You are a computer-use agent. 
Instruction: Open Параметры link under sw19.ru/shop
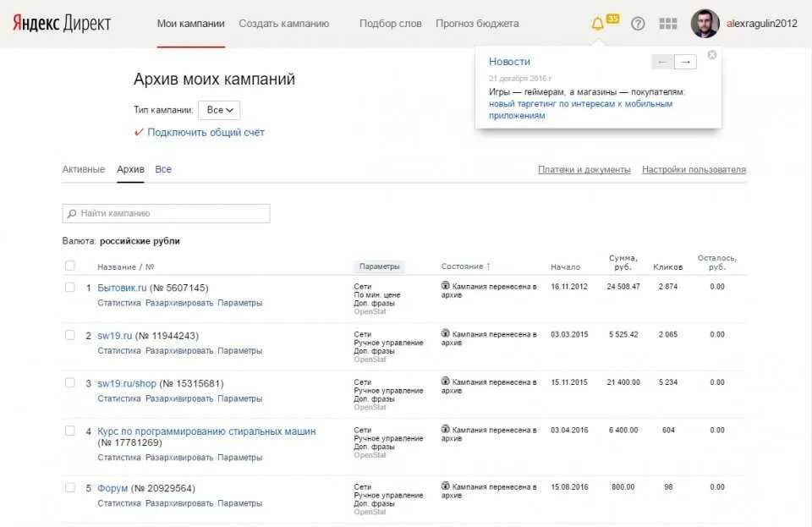[x=239, y=398]
